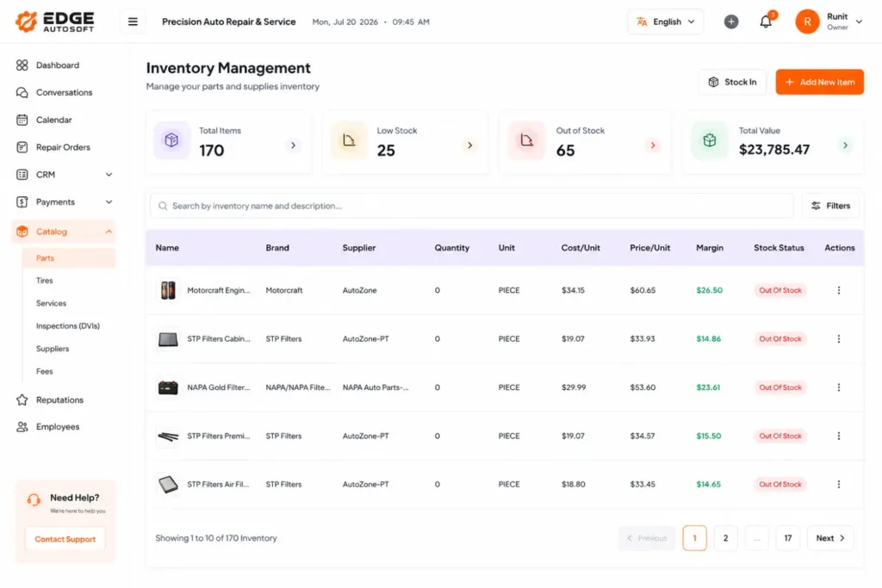Click the Stock Status column header
Viewport: 882px width, 588px height.
click(779, 248)
